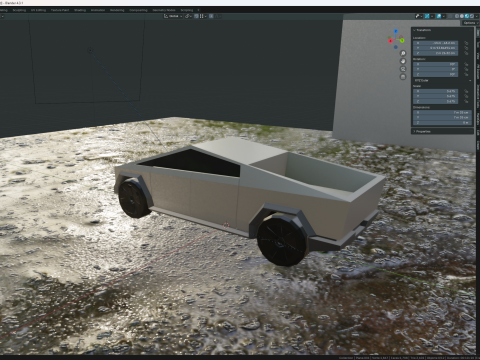480x360 pixels.
Task: Toggle the camera view icon
Action: click(403, 69)
